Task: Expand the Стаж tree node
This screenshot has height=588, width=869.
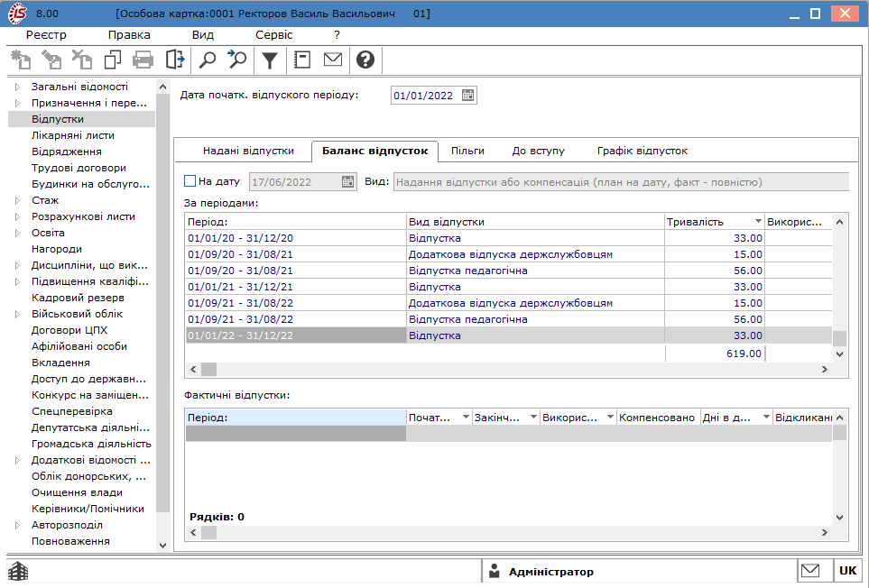Action: (18, 200)
